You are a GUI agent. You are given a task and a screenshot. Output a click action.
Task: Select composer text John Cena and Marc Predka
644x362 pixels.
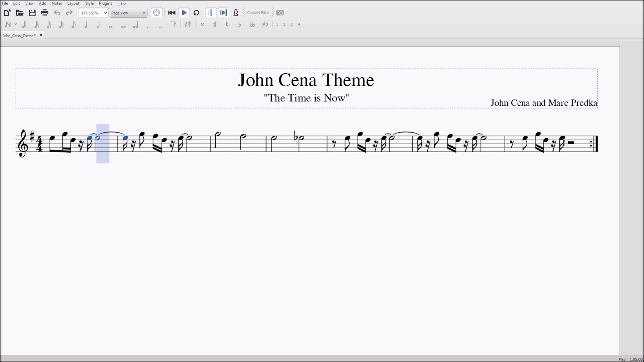pos(544,103)
